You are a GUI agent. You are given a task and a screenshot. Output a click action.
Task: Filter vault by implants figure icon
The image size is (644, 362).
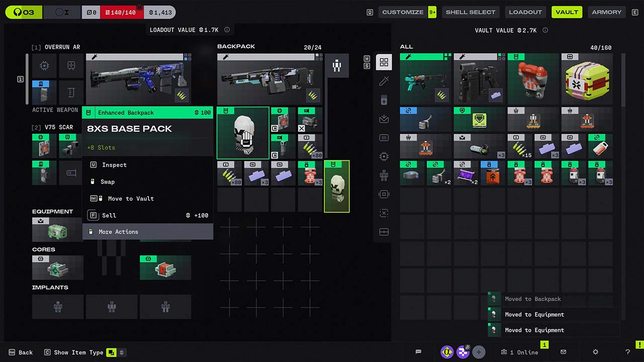384,175
